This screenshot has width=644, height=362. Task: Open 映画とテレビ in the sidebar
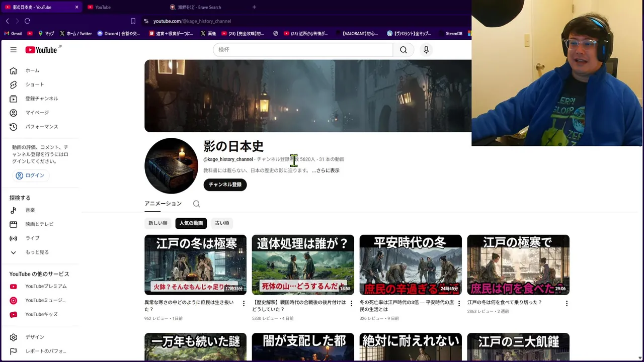click(40, 224)
